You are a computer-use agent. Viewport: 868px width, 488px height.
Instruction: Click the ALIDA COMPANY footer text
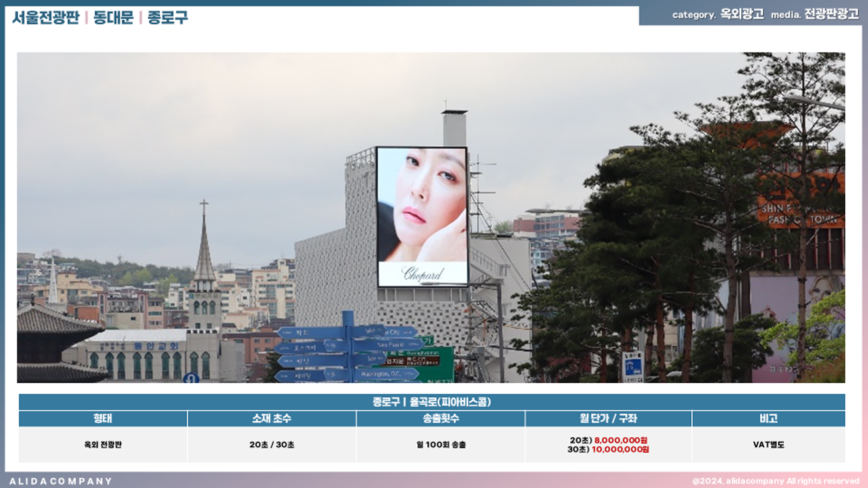(61, 481)
